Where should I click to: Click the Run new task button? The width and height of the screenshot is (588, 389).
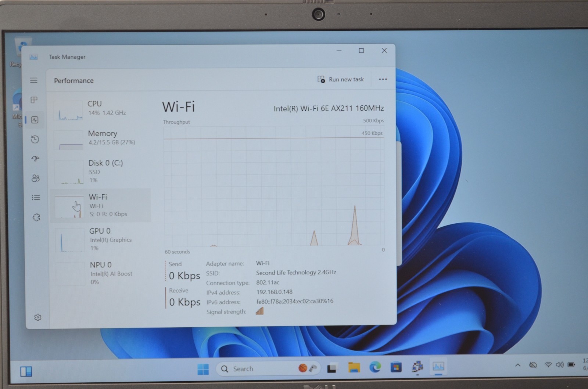point(341,79)
